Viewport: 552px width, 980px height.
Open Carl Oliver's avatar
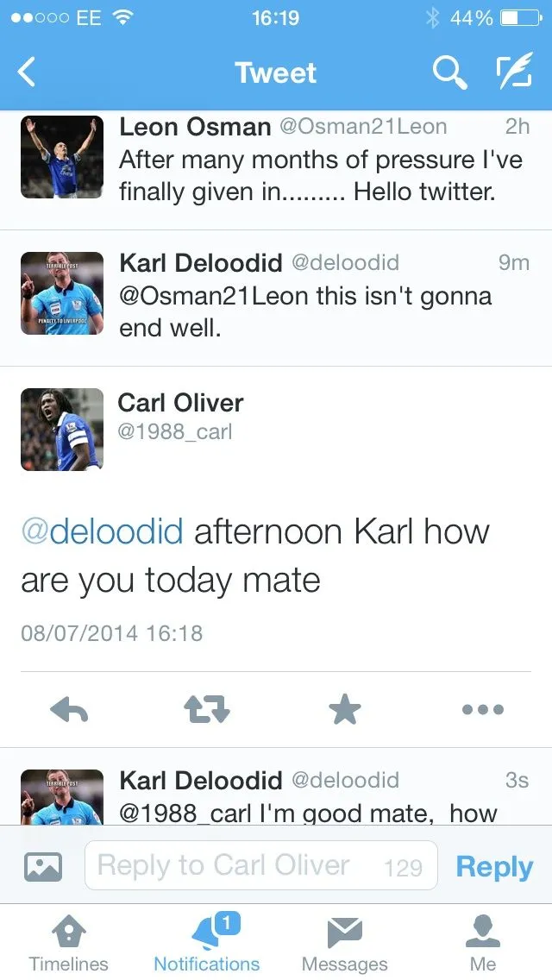(62, 430)
